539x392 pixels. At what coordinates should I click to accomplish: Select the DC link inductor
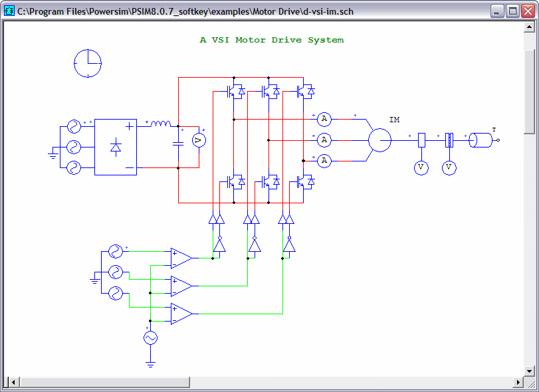pos(161,124)
